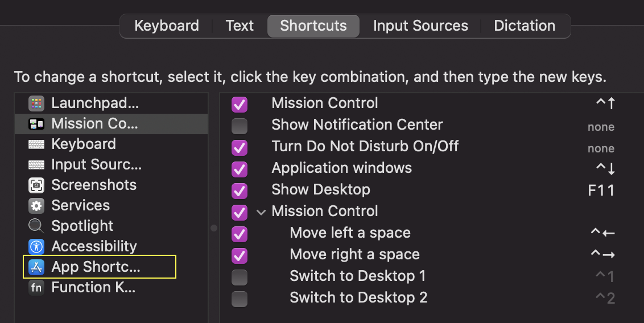
Task: Enable the Switch to Desktop 1 checkbox
Action: (240, 277)
